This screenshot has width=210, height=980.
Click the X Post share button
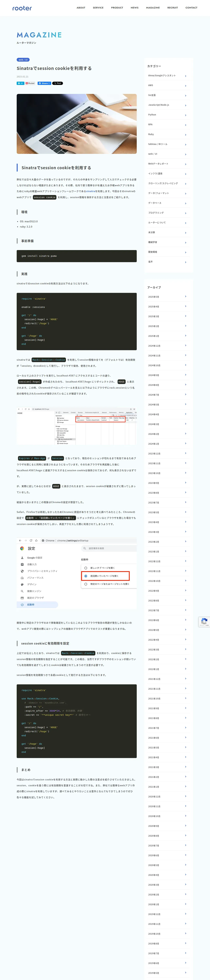[58, 83]
